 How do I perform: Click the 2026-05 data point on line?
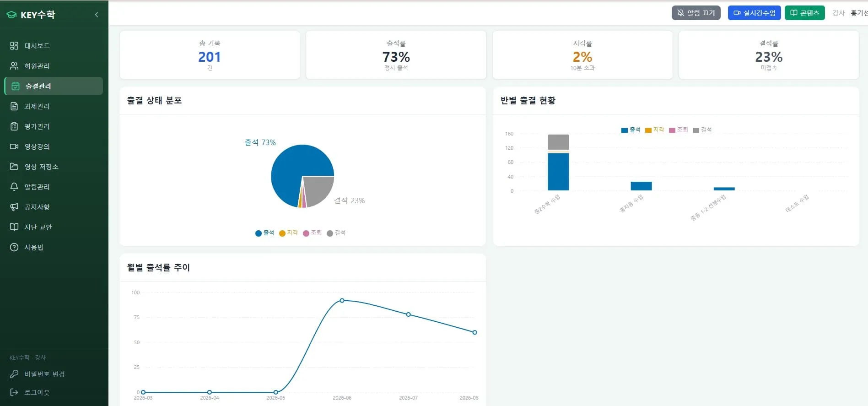275,392
